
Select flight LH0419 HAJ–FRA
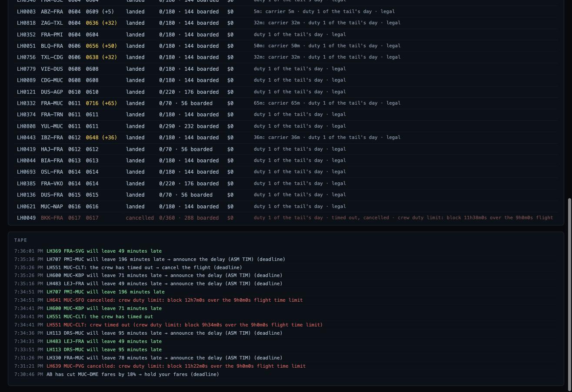[286, 149]
